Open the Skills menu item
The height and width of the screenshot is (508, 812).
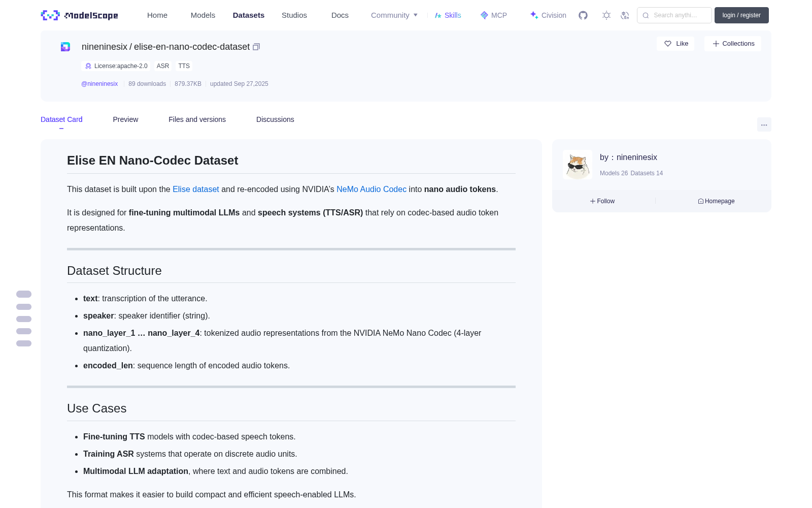448,15
